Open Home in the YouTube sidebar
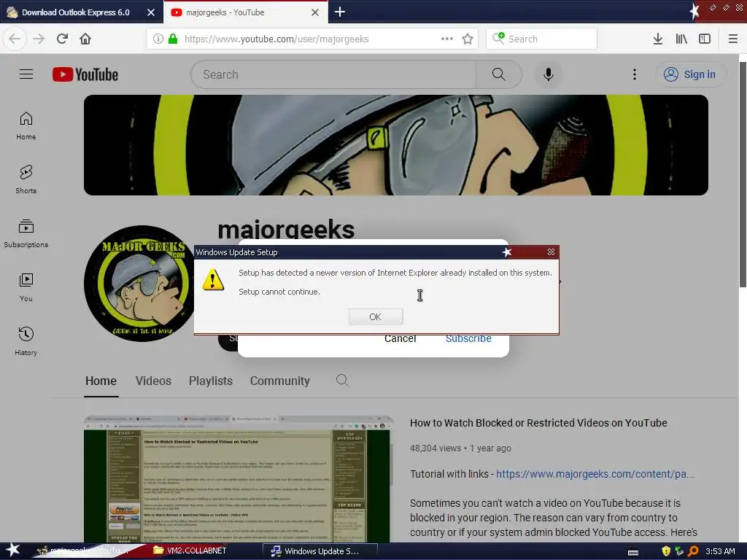Viewport: 747px width, 560px height. click(26, 125)
